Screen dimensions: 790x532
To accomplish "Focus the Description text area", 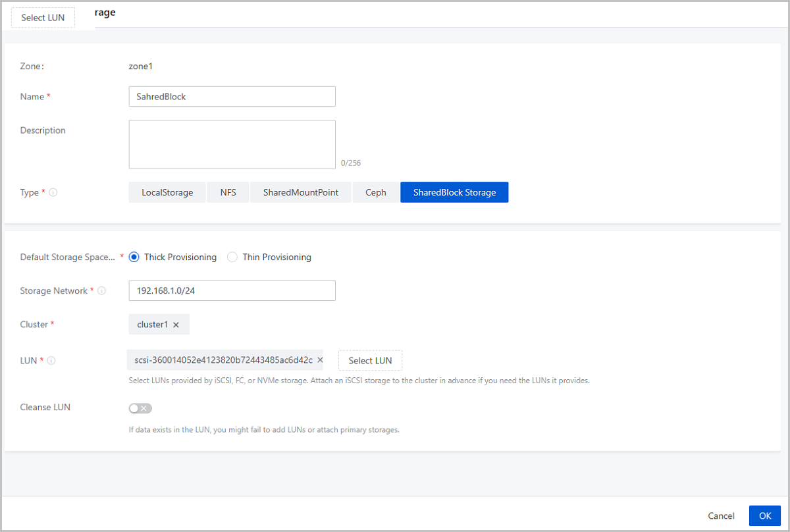I will (232, 144).
